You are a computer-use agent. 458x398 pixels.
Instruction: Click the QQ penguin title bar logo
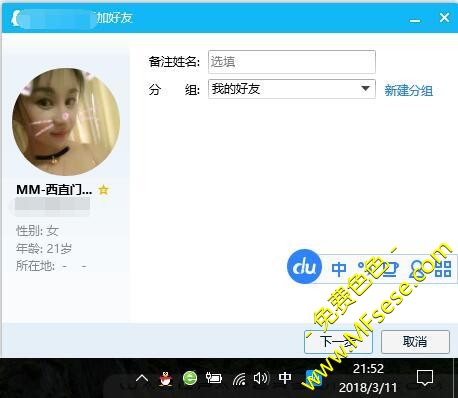(x=16, y=18)
